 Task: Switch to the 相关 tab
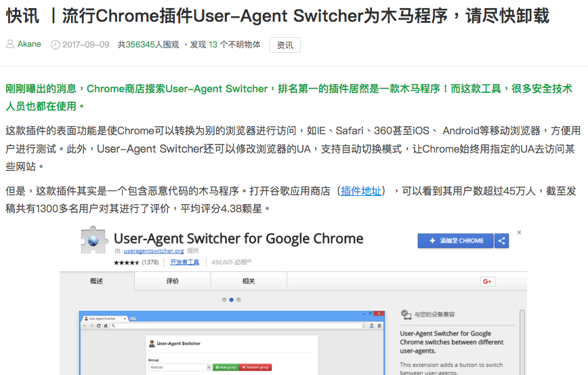click(249, 281)
